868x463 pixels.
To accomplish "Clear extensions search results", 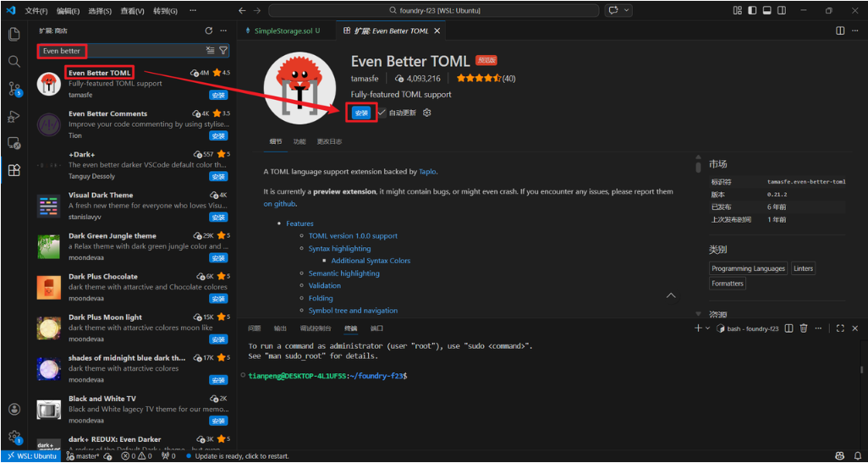I will [211, 51].
